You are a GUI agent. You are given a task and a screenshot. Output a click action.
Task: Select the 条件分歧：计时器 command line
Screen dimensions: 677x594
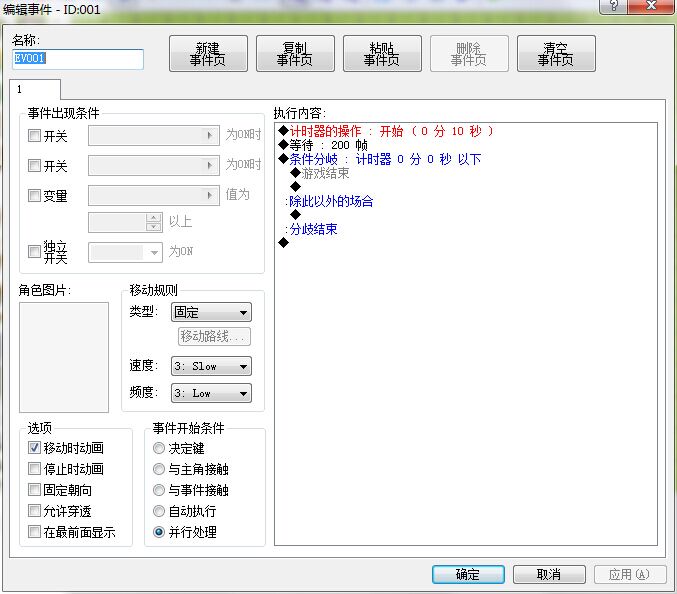point(466,159)
